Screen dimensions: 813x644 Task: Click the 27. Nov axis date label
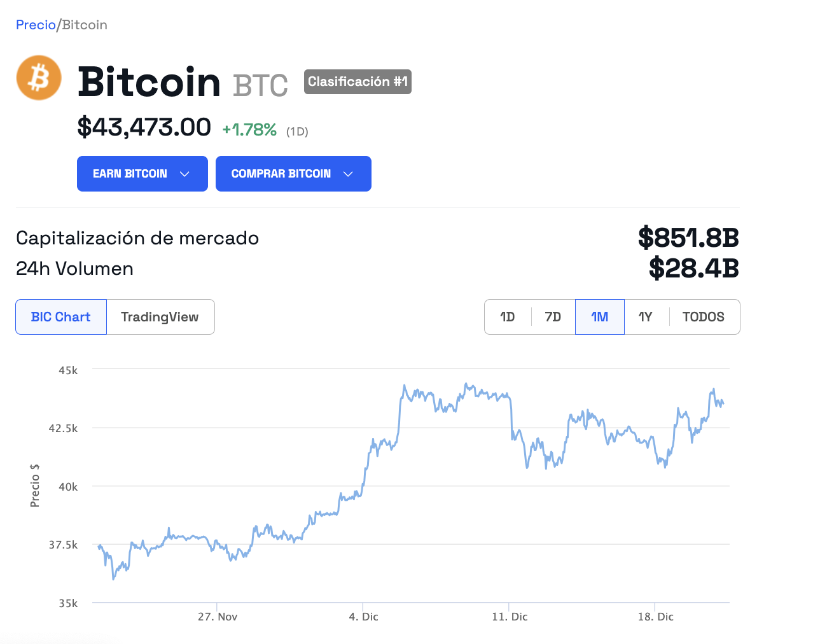click(218, 617)
